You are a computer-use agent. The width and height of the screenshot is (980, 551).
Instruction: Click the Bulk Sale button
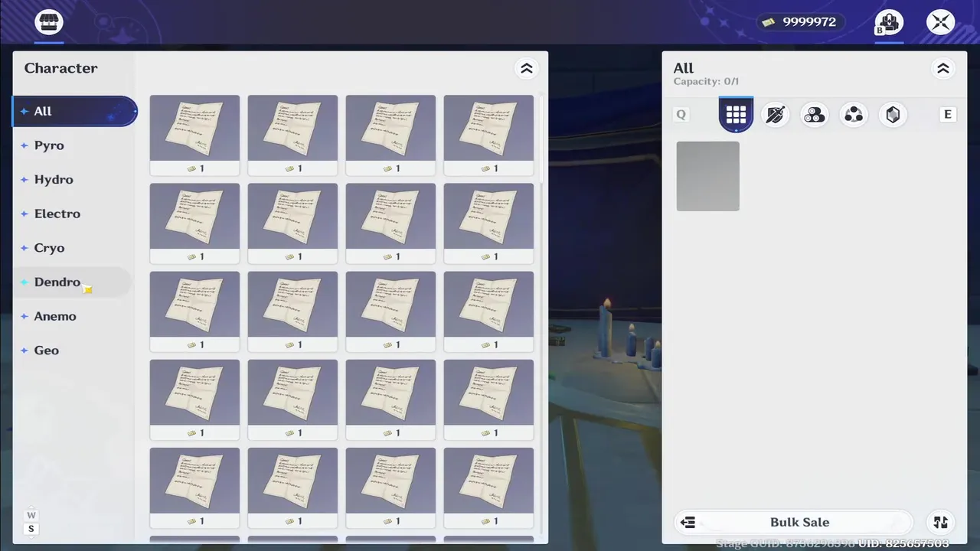click(x=793, y=522)
